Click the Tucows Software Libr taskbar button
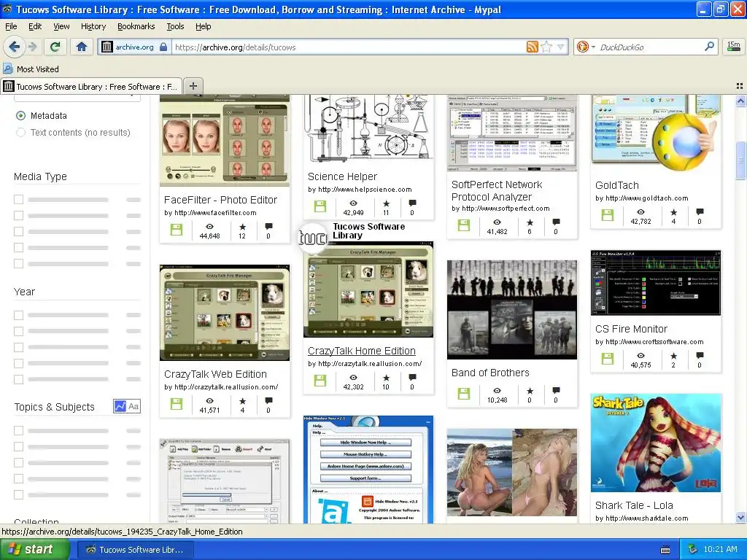The width and height of the screenshot is (747, 560). (x=135, y=550)
